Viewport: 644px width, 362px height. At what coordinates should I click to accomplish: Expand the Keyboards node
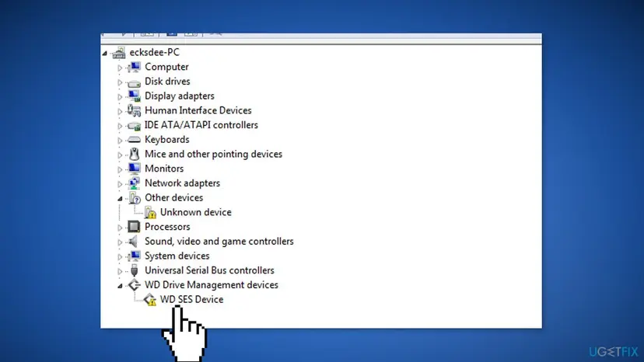pos(120,140)
